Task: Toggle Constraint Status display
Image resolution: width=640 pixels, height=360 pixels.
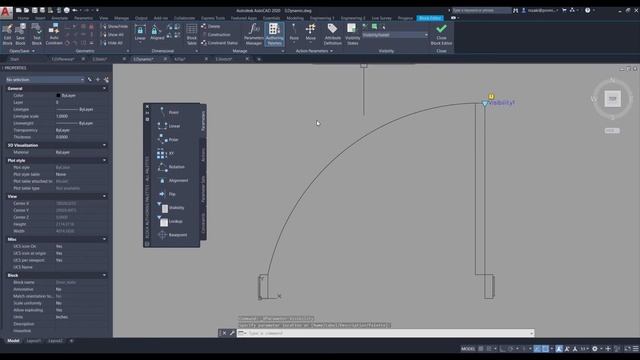Action: coord(219,43)
